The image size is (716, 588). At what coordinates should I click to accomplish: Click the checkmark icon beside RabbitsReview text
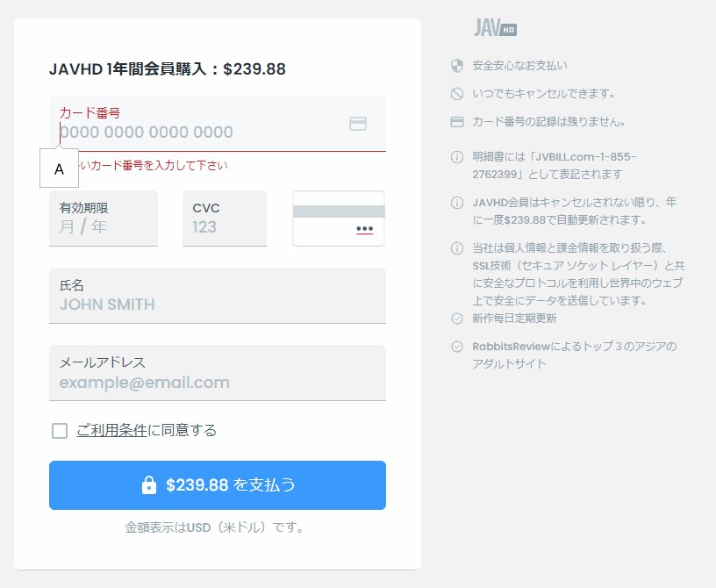pyautogui.click(x=456, y=347)
